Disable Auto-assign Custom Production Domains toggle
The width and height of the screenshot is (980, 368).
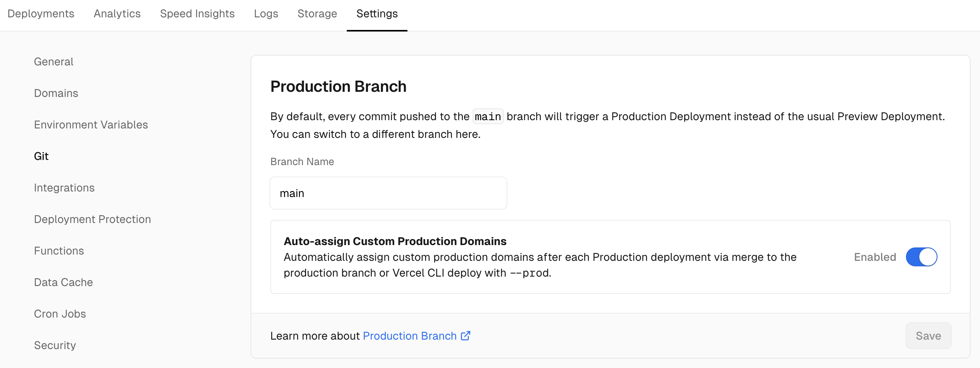pos(921,257)
